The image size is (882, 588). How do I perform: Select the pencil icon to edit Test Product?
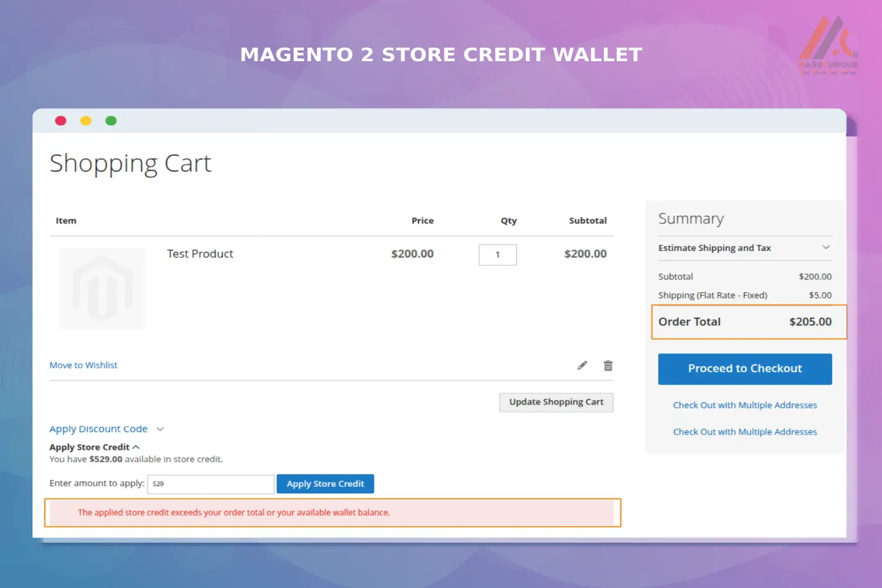point(582,365)
